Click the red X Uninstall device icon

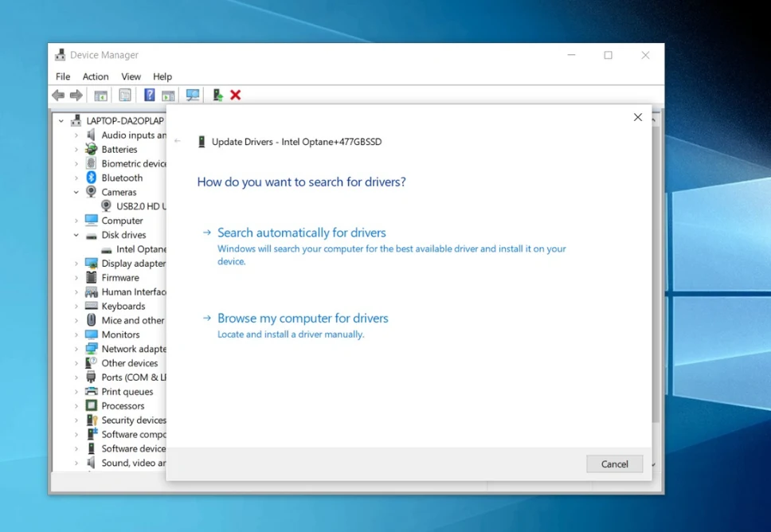click(236, 95)
